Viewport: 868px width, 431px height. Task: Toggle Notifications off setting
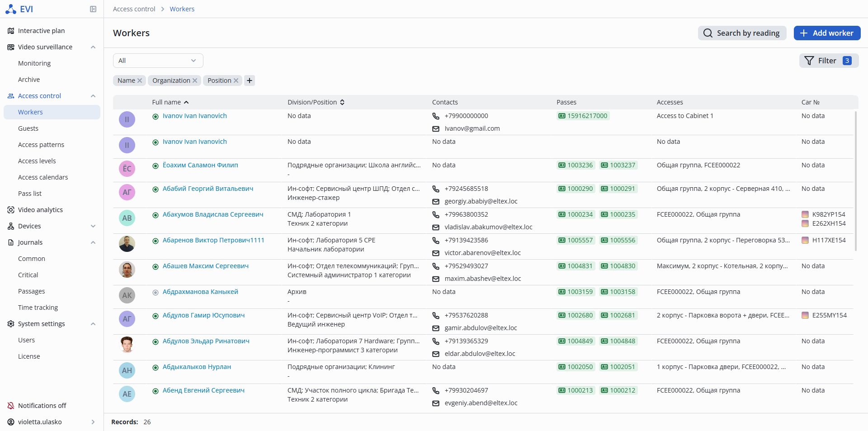coord(42,406)
